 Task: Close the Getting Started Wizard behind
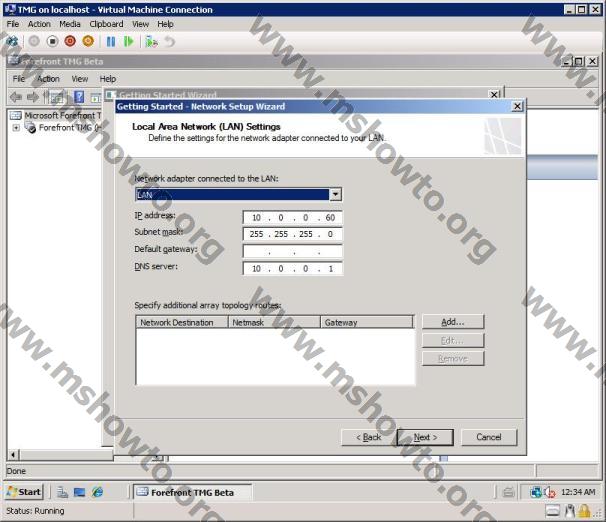pyautogui.click(x=494, y=94)
